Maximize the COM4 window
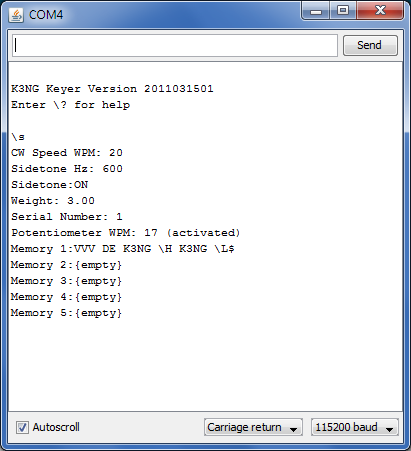The height and width of the screenshot is (451, 411). [x=343, y=11]
